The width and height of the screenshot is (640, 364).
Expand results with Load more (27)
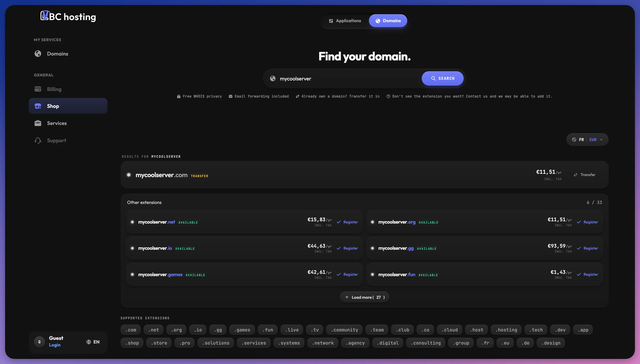pyautogui.click(x=365, y=297)
